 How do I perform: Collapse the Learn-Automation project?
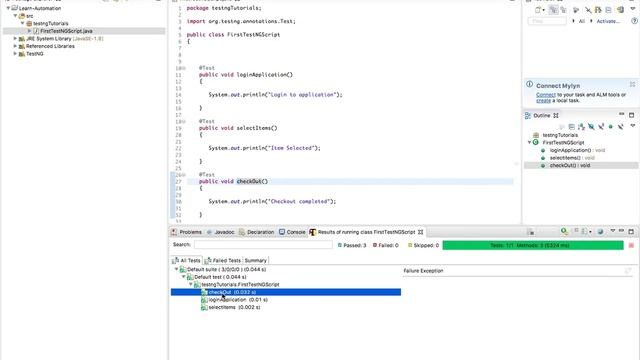click(8, 8)
